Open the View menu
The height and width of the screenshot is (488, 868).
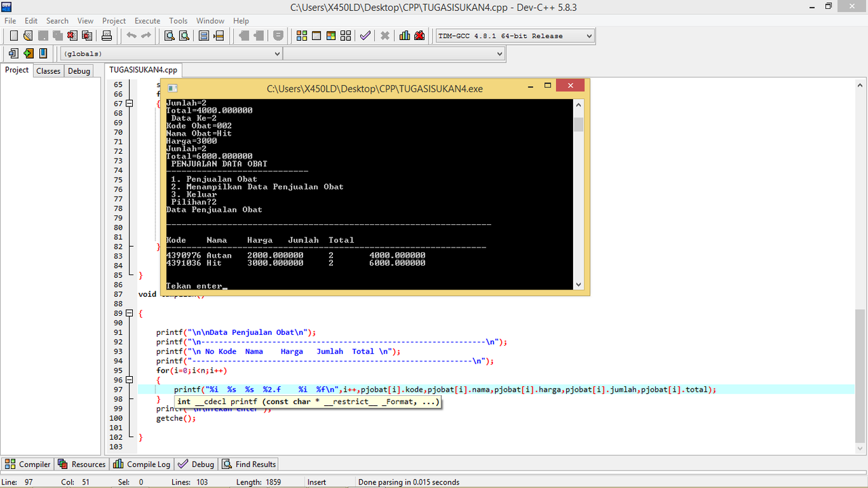(x=85, y=20)
